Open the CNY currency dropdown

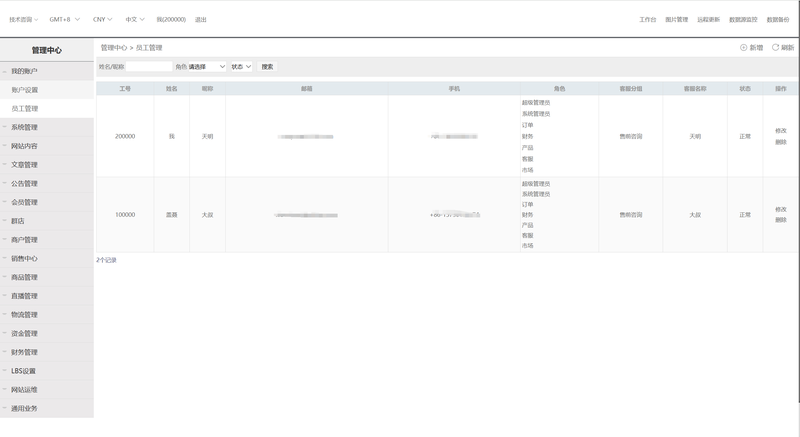coord(102,19)
